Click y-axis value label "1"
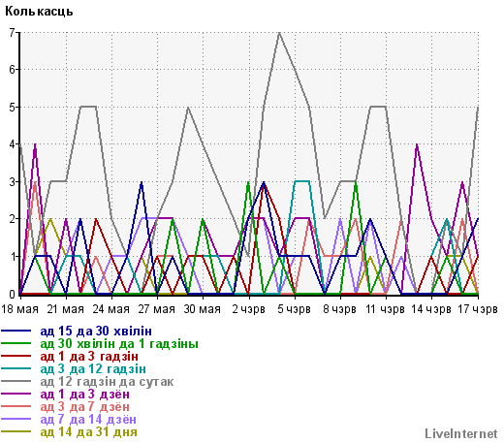The height and width of the screenshot is (443, 504). point(13,257)
